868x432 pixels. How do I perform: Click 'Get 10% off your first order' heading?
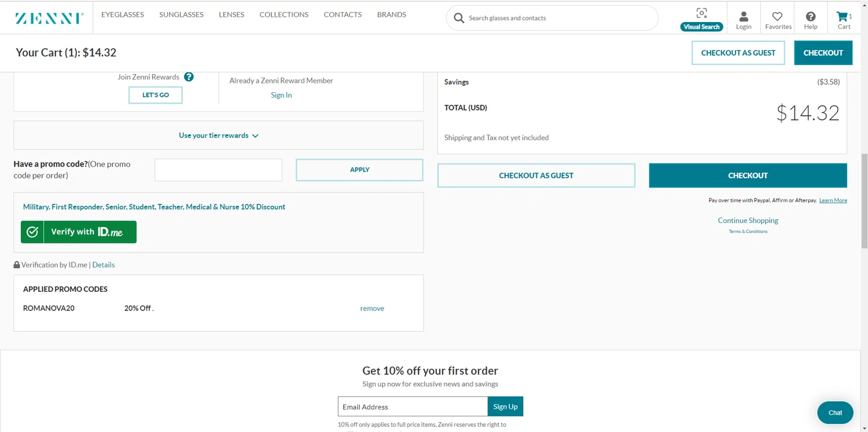430,371
